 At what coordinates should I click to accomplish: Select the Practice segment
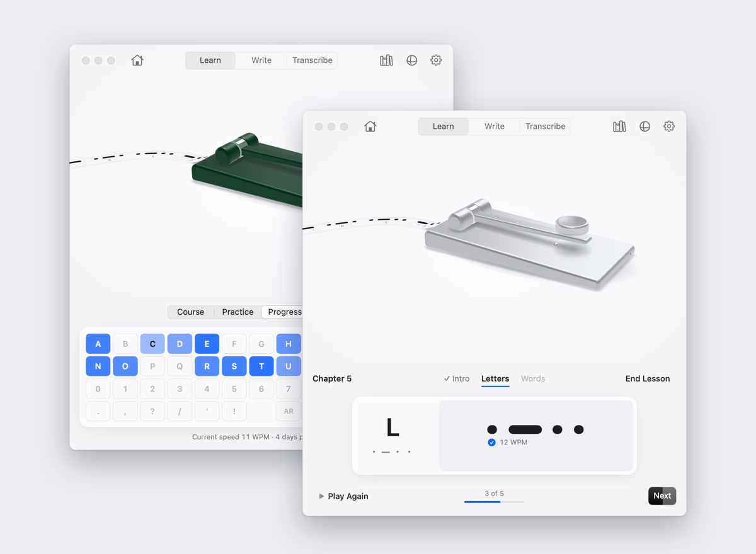click(238, 312)
